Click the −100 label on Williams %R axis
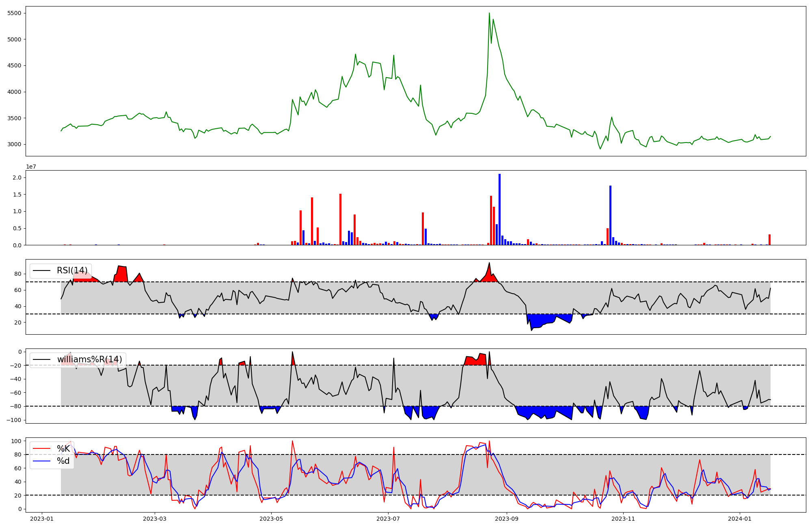 pos(13,420)
